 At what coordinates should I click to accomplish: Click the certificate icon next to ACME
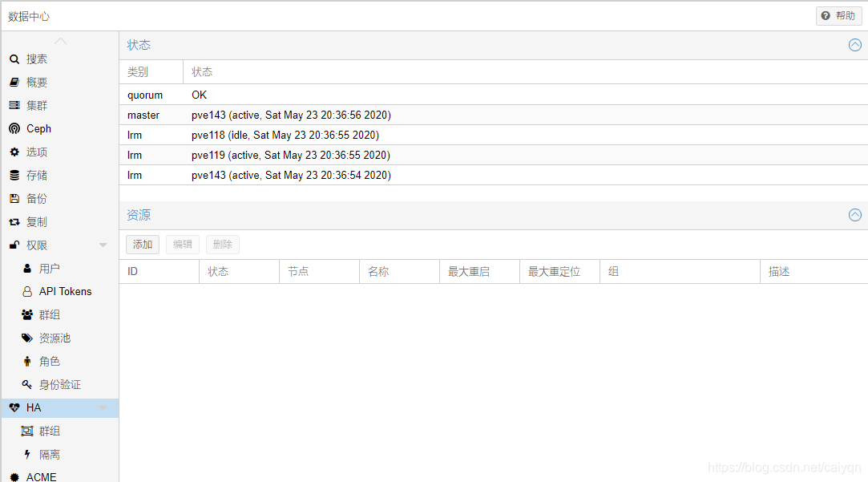pyautogui.click(x=14, y=477)
